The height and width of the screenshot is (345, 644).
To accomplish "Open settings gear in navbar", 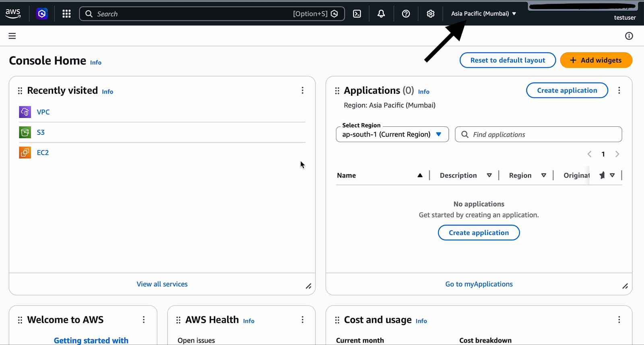I will 431,14.
